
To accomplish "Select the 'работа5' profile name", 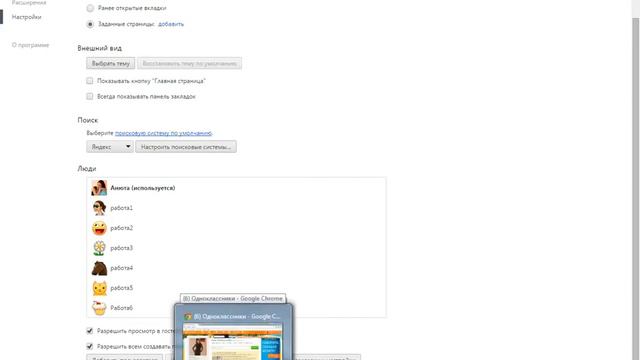I will tap(122, 288).
